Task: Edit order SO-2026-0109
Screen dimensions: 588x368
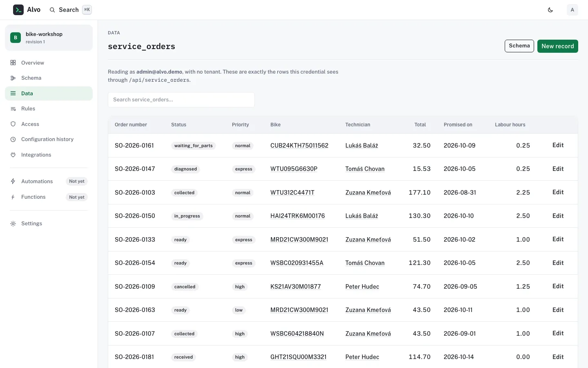Action: click(x=558, y=286)
